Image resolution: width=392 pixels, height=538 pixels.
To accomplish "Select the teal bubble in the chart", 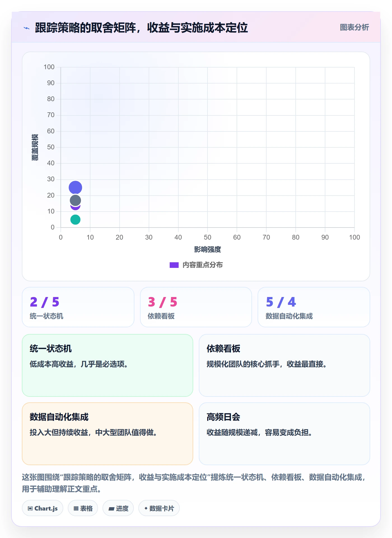I will point(75,219).
